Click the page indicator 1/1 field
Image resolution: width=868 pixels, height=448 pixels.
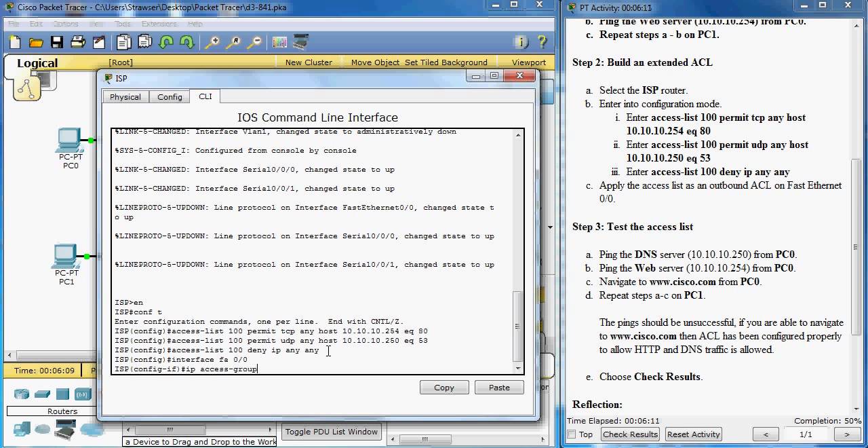[806, 434]
